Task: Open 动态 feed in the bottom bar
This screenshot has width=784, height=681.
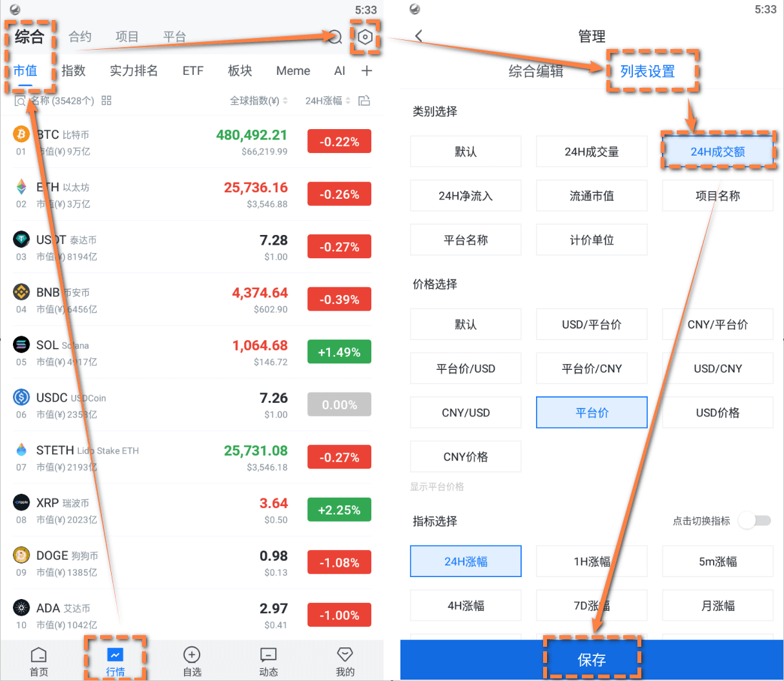Action: (x=269, y=662)
